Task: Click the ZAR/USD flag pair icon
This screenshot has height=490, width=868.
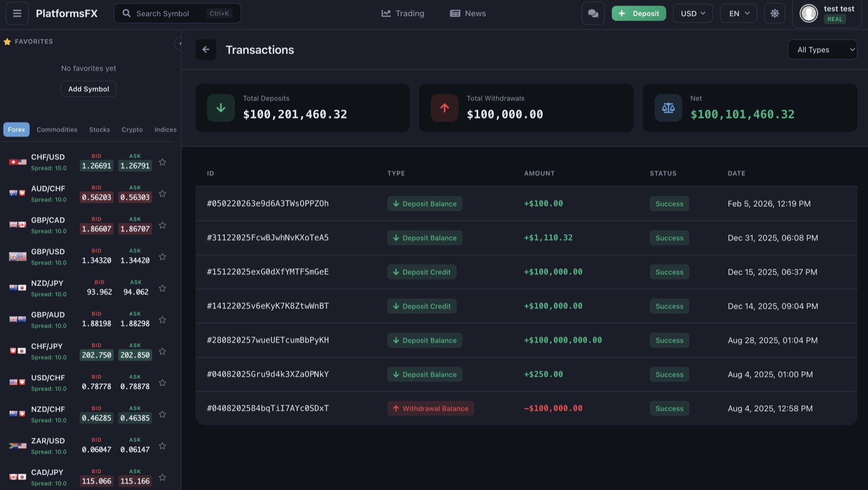Action: [18, 446]
